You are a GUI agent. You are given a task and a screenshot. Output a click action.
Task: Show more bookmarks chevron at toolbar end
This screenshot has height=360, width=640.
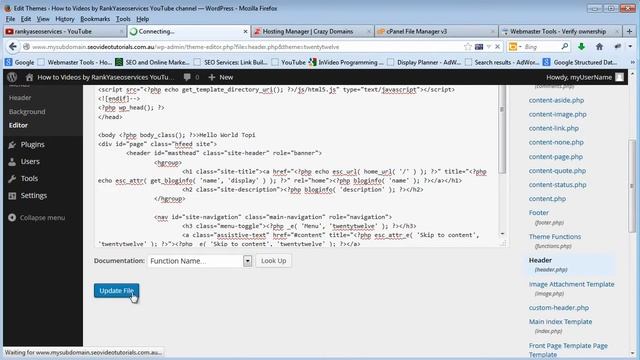[633, 62]
